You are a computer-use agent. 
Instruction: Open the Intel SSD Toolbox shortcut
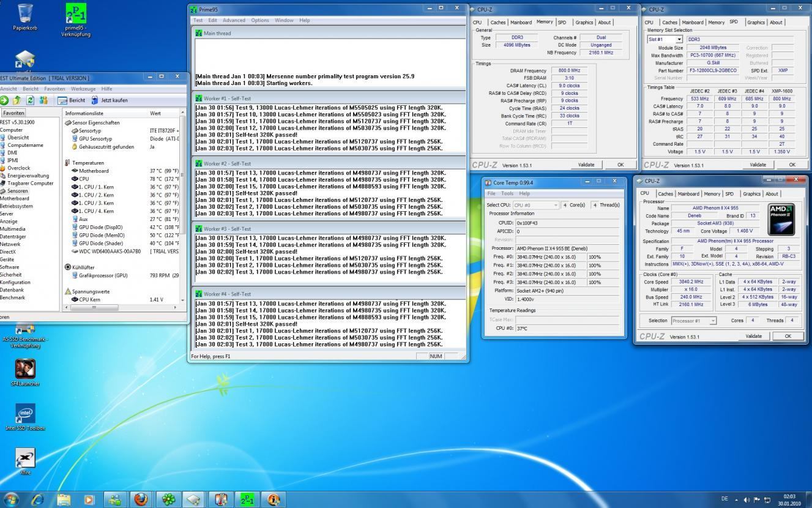coord(25,417)
